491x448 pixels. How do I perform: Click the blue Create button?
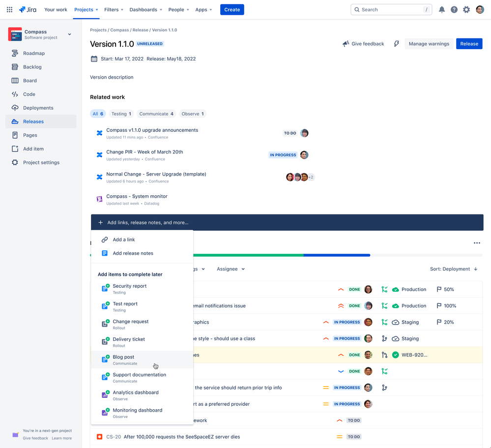click(232, 9)
